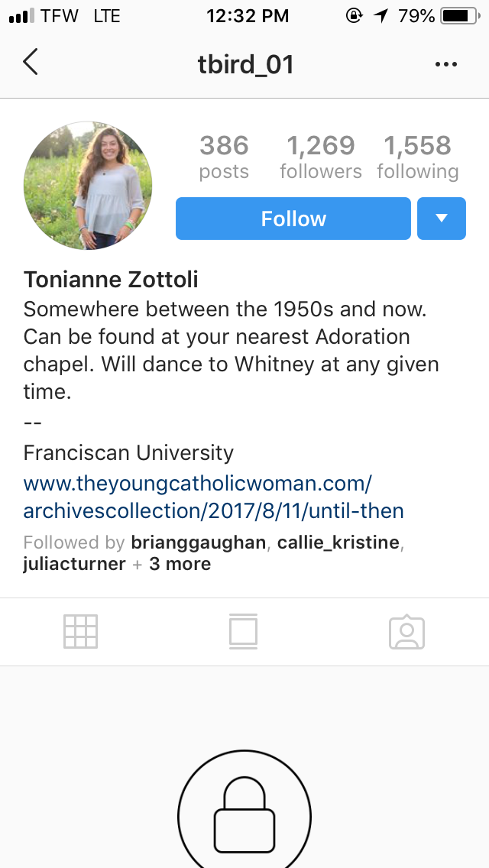Switch to list feed view tab
Image resolution: width=489 pixels, height=868 pixels.
(243, 632)
